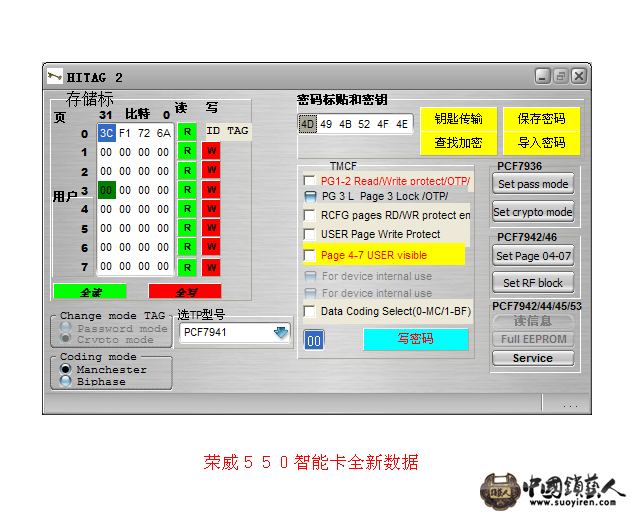Select Manchester coding mode
This screenshot has height=519, width=633.
(65, 369)
